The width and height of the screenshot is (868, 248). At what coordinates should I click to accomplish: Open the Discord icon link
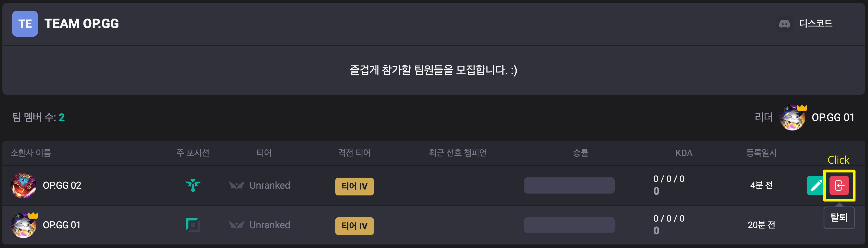(x=785, y=24)
